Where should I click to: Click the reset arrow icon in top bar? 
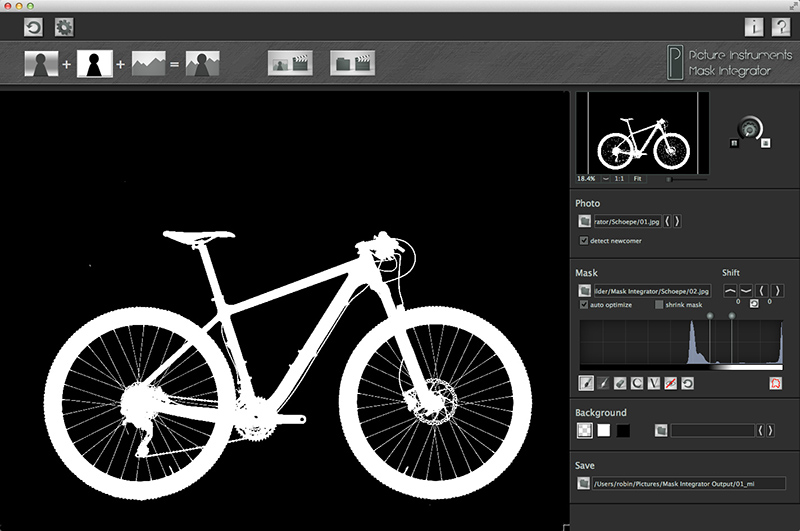33,28
